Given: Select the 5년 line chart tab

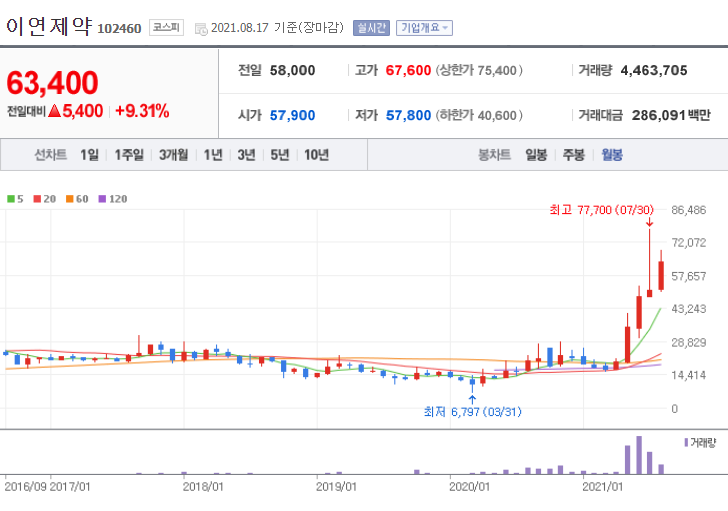Looking at the screenshot, I should (x=280, y=155).
